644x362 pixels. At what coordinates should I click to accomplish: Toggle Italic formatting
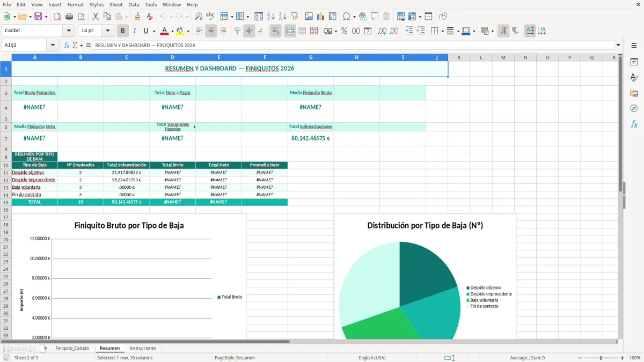(135, 31)
